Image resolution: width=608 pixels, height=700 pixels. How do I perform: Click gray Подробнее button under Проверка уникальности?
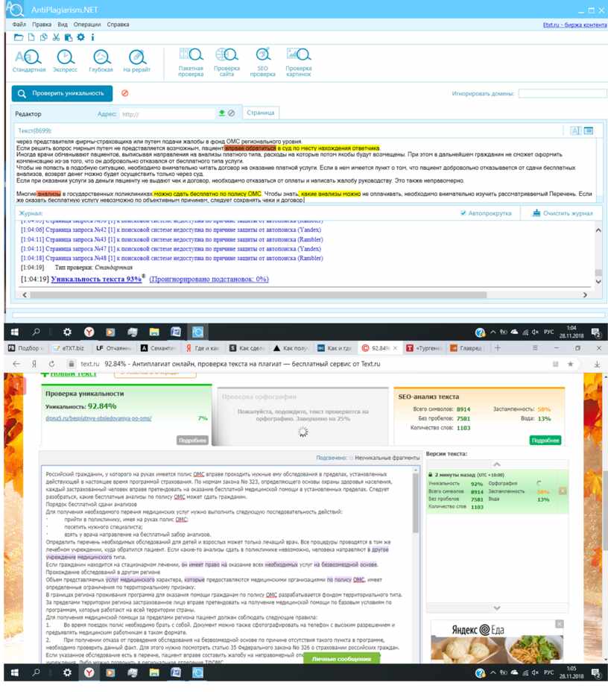[192, 440]
